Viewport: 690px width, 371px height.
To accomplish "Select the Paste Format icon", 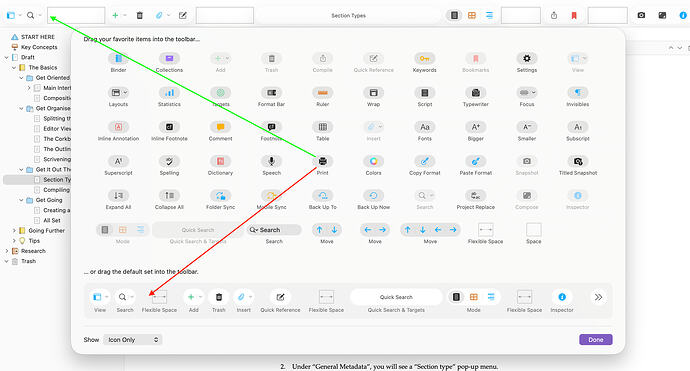I will (x=475, y=162).
